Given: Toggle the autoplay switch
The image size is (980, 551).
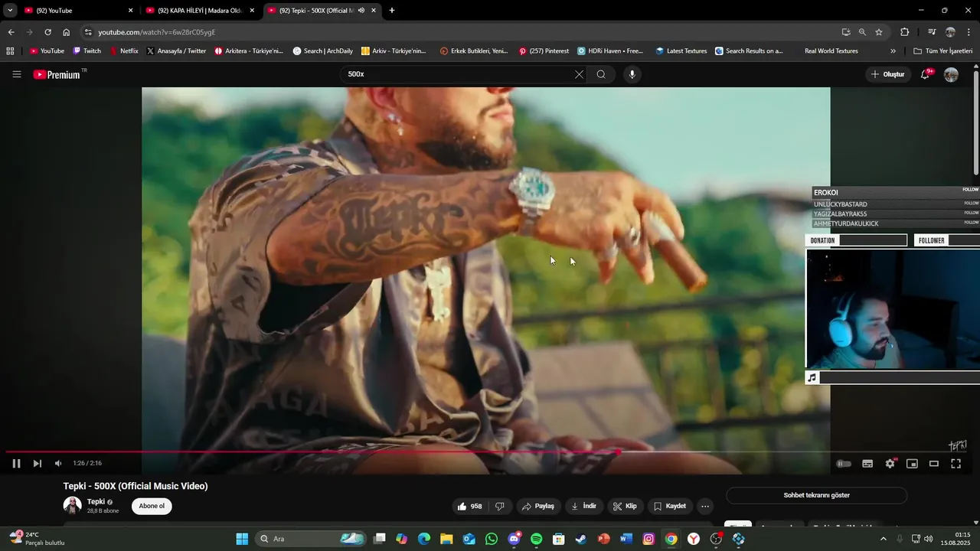Looking at the screenshot, I should pyautogui.click(x=844, y=463).
